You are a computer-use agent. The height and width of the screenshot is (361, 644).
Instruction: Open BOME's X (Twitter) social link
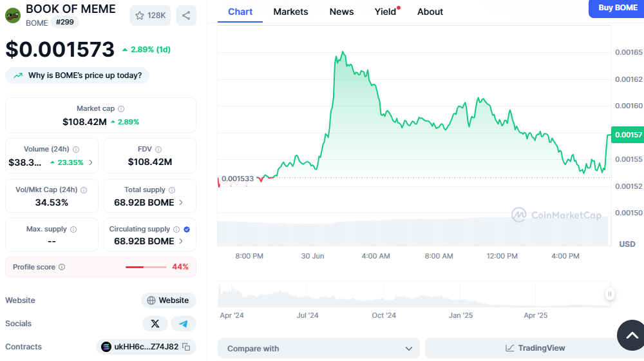point(155,324)
